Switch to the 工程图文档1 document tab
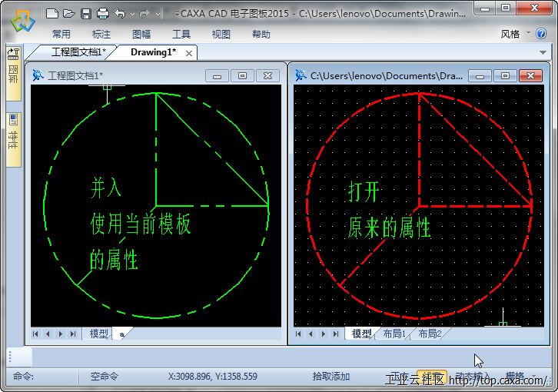Screen dimensions: 558x392 pos(73,52)
